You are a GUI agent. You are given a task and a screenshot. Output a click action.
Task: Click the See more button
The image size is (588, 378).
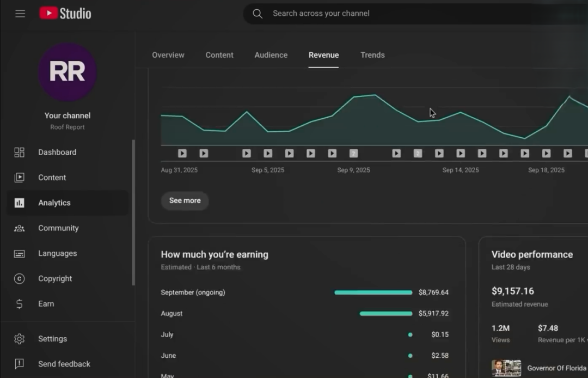pyautogui.click(x=185, y=200)
